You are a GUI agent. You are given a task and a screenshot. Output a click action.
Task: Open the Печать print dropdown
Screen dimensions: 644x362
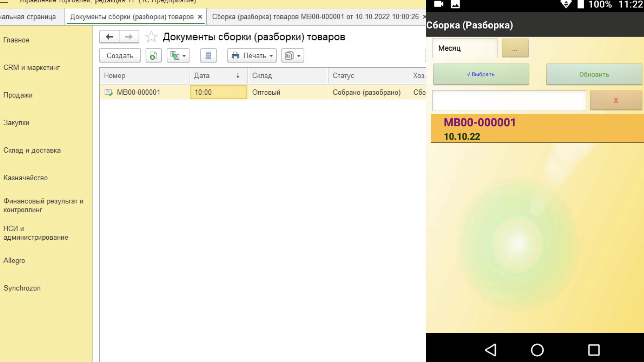252,56
